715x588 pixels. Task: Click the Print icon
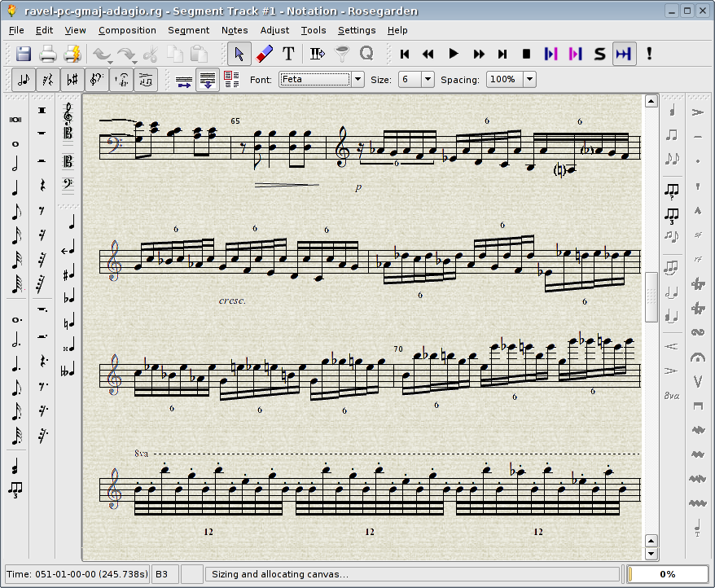[x=47, y=54]
